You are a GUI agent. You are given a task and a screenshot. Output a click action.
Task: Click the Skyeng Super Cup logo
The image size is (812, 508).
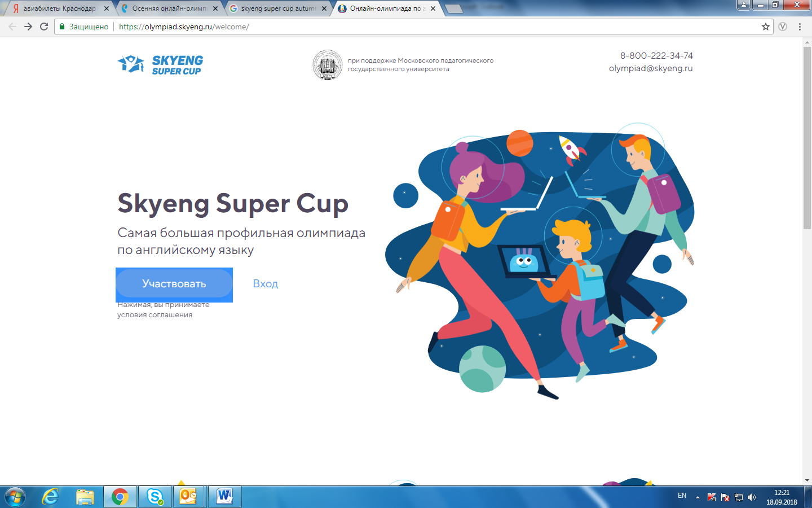[x=160, y=65]
